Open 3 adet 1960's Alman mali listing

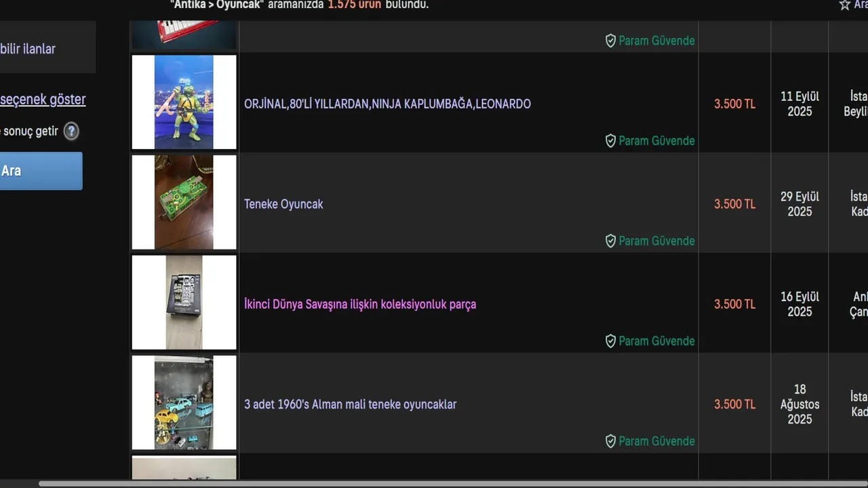(350, 405)
